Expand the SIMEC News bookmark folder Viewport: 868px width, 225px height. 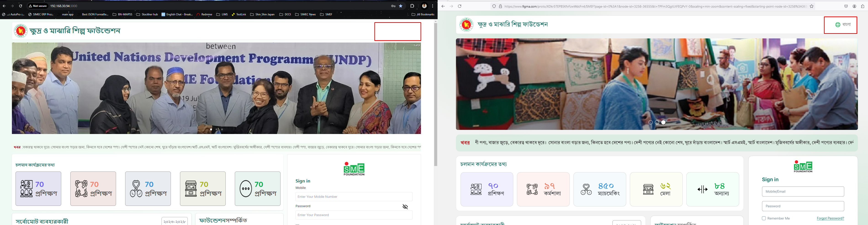(x=305, y=14)
